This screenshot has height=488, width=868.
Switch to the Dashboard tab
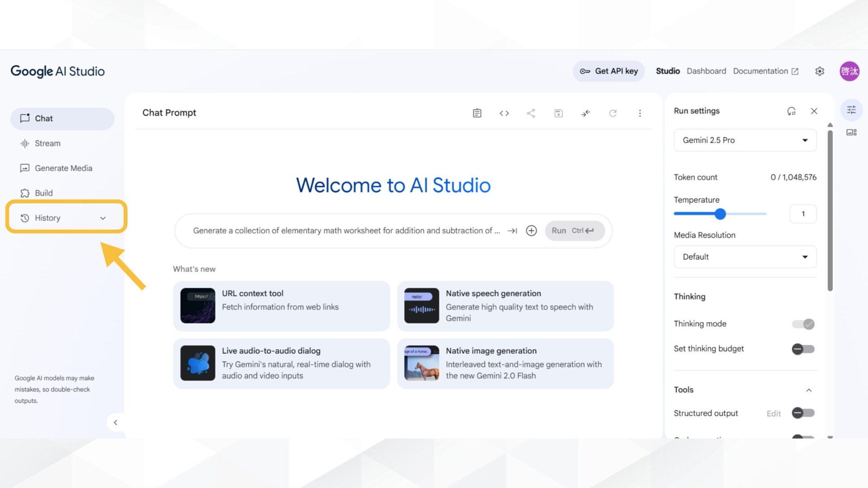pyautogui.click(x=706, y=71)
